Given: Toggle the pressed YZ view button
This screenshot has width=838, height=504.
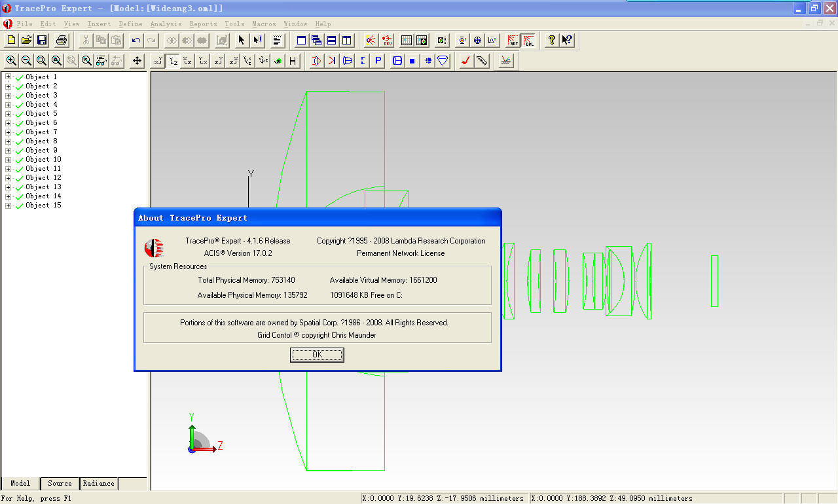Looking at the screenshot, I should coord(173,60).
